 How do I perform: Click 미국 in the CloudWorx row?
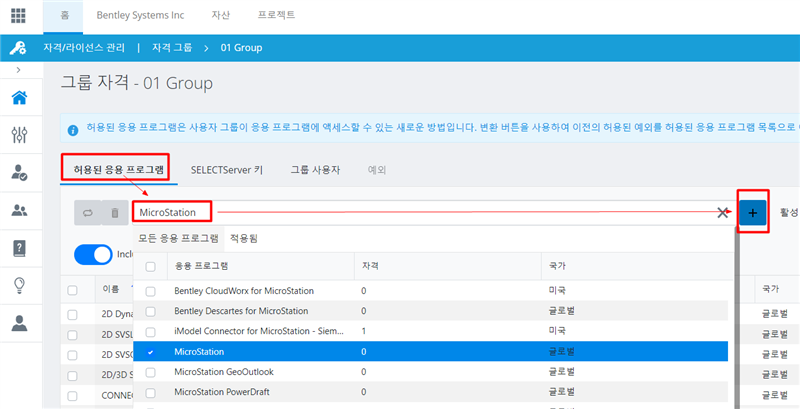557,291
